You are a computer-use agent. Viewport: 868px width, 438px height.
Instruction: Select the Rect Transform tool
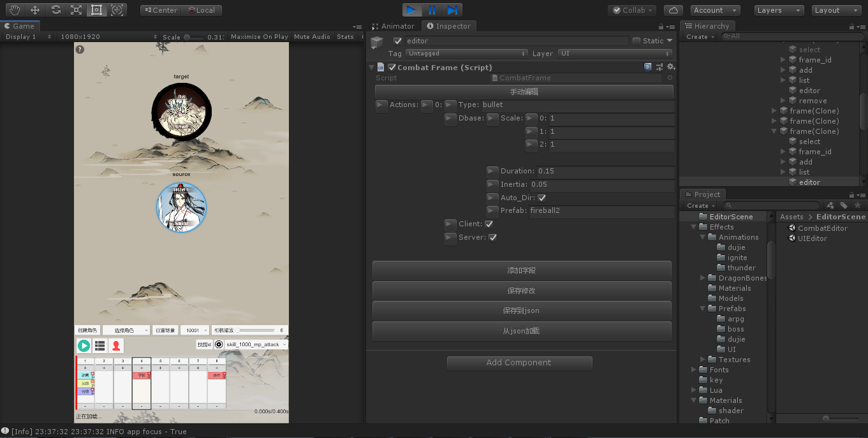pos(96,10)
